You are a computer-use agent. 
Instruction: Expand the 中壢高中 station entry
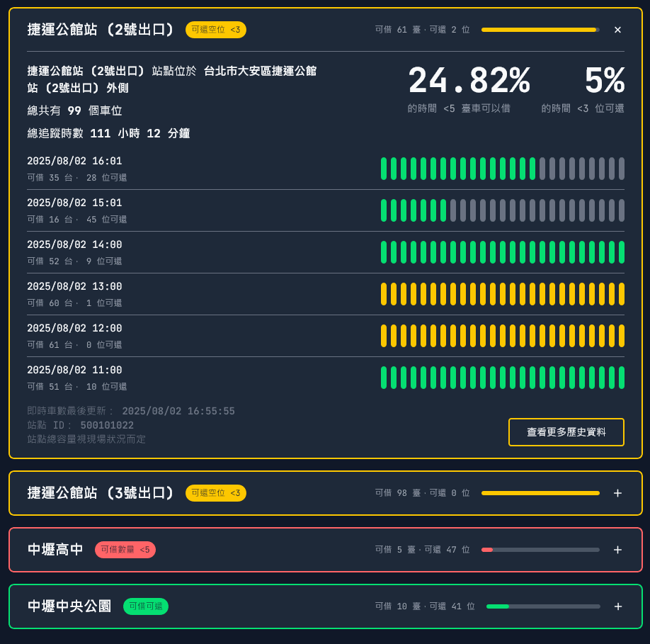[55, 550]
